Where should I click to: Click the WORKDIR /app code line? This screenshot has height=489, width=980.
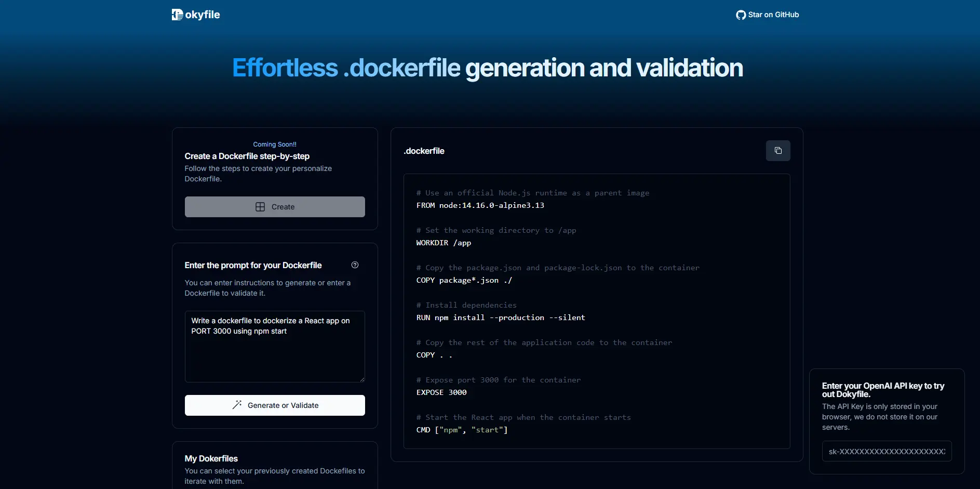[444, 243]
